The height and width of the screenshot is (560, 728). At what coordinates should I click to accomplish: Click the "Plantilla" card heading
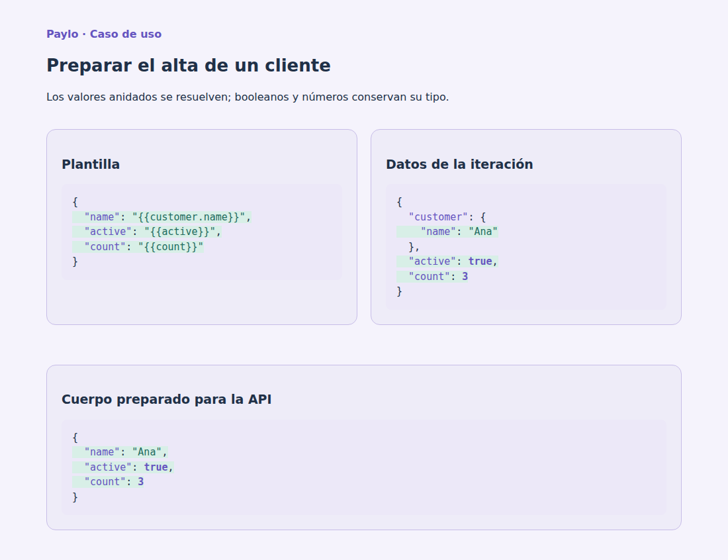pyautogui.click(x=91, y=164)
